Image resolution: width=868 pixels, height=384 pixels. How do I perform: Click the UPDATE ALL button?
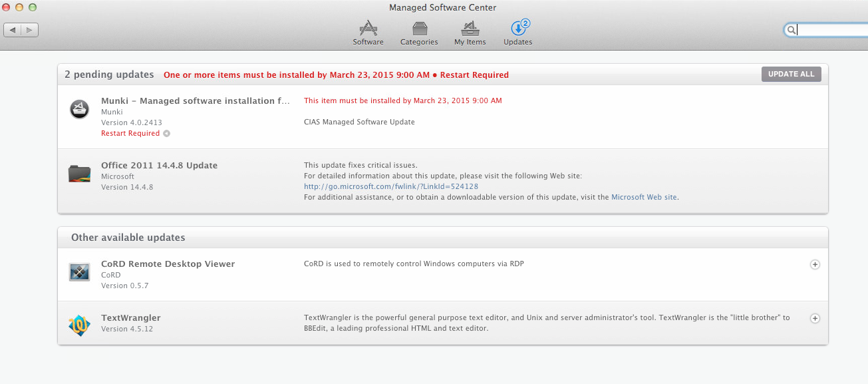791,74
